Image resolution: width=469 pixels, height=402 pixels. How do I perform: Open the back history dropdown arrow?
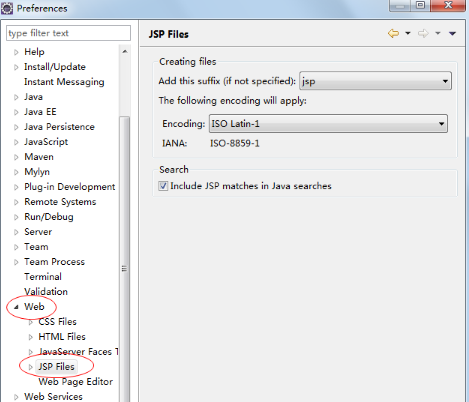[x=408, y=33]
